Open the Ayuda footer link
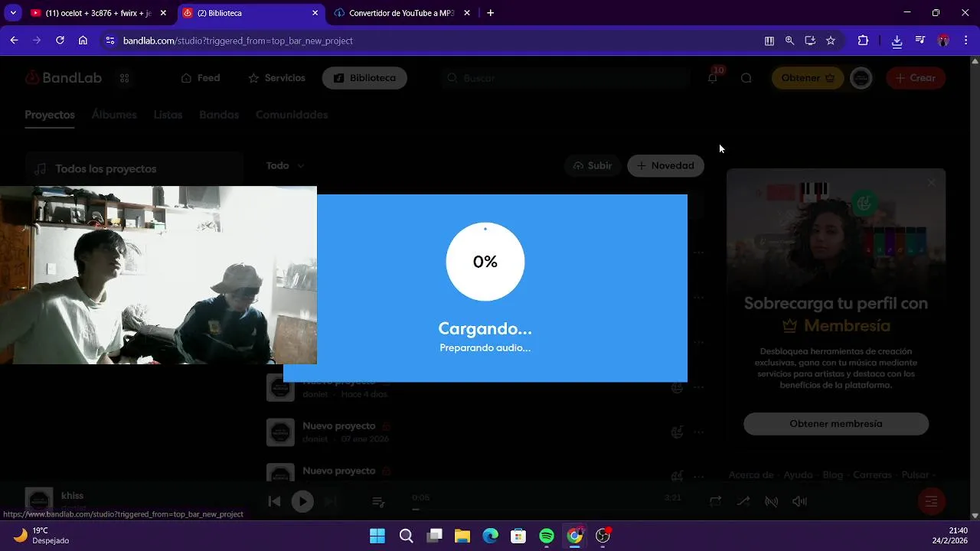 coord(798,474)
